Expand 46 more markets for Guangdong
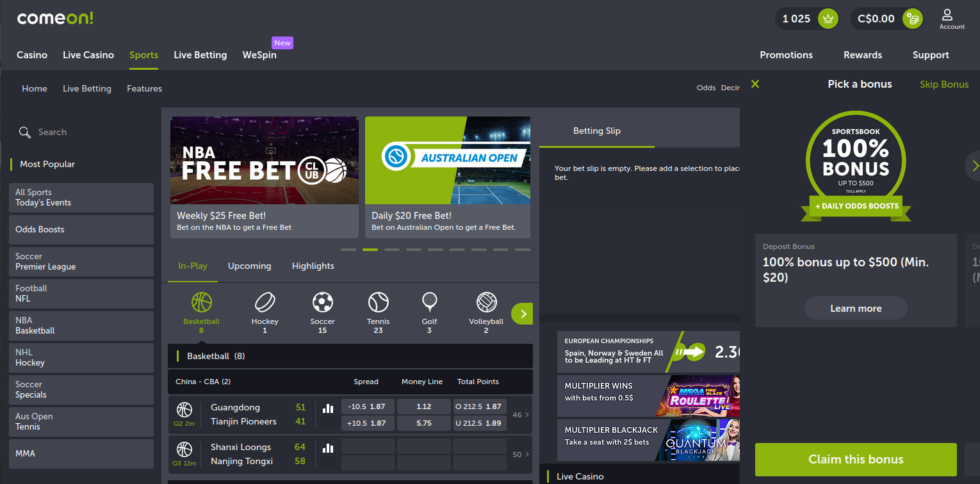 pyautogui.click(x=521, y=415)
